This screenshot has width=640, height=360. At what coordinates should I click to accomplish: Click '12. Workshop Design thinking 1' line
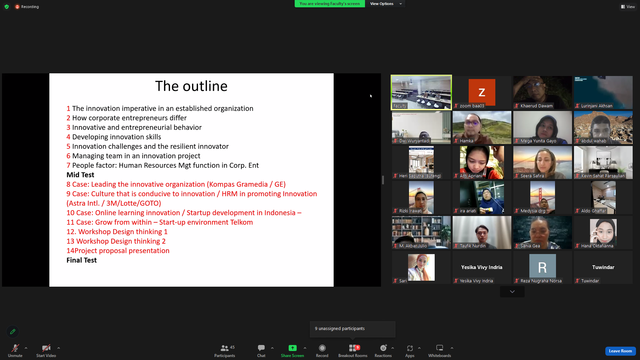tap(117, 231)
